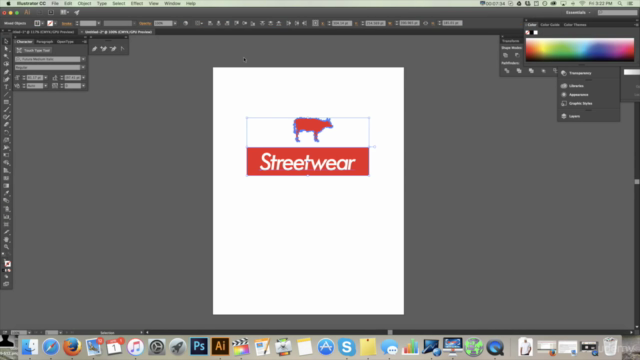640x360 pixels.
Task: Open Finder from the dock
Action: 29,347
